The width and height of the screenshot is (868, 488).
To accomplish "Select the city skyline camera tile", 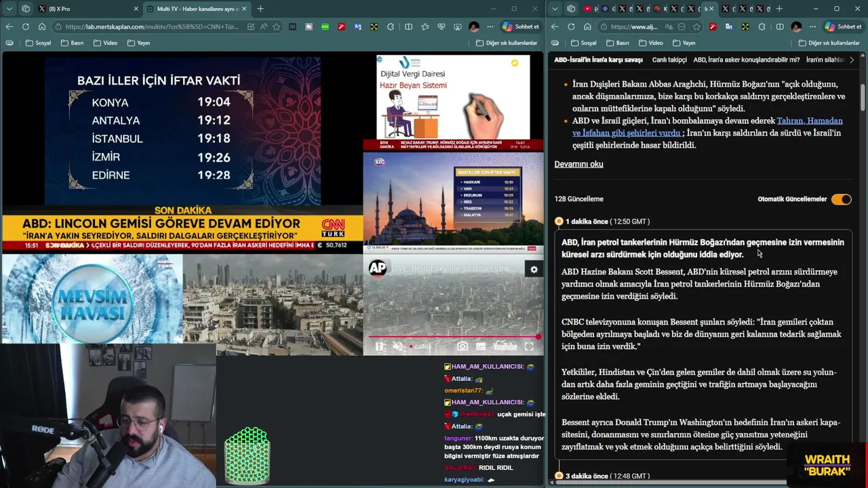I will pos(273,305).
